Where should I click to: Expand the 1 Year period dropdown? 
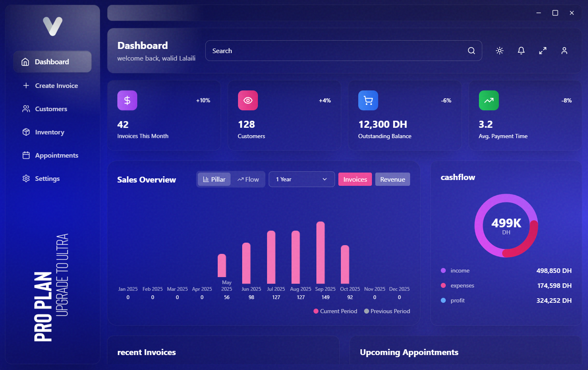click(301, 179)
